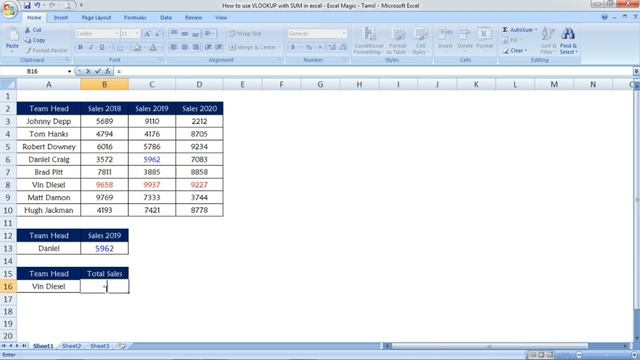
Task: Click Increase Indent icon
Action: [x=219, y=47]
